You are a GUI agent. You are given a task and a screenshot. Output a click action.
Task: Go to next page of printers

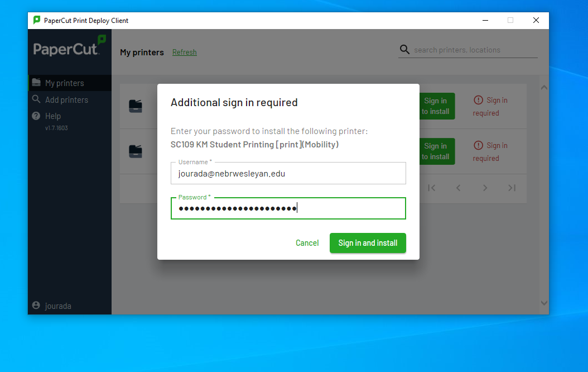tap(485, 188)
